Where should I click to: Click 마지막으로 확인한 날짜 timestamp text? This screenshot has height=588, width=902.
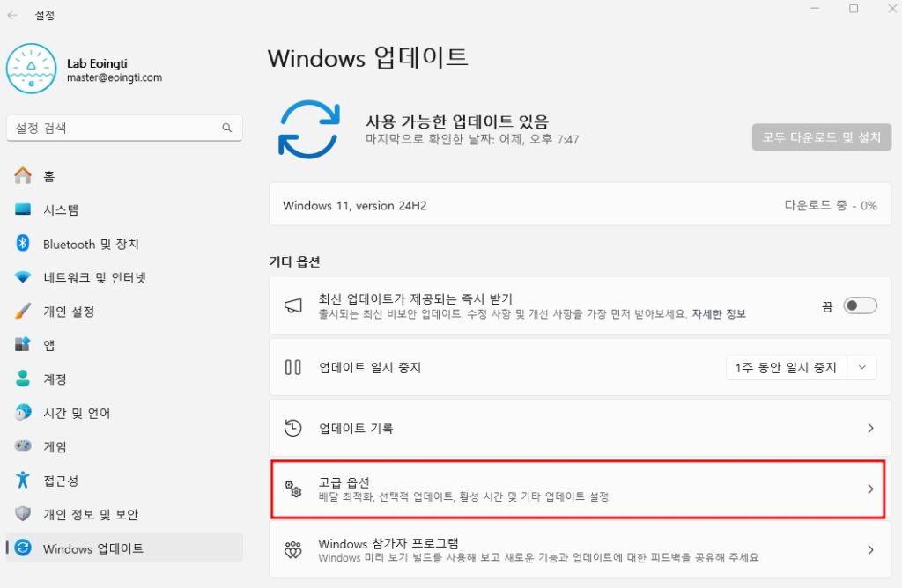(472, 139)
